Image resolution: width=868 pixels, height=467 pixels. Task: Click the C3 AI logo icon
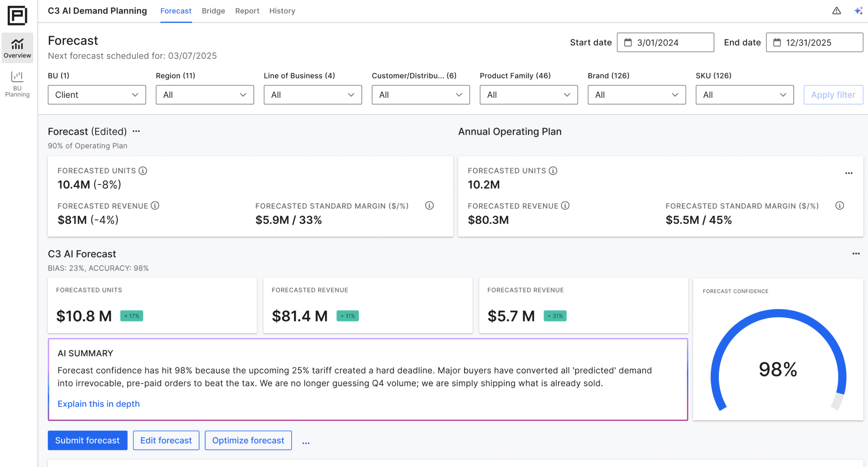(18, 16)
